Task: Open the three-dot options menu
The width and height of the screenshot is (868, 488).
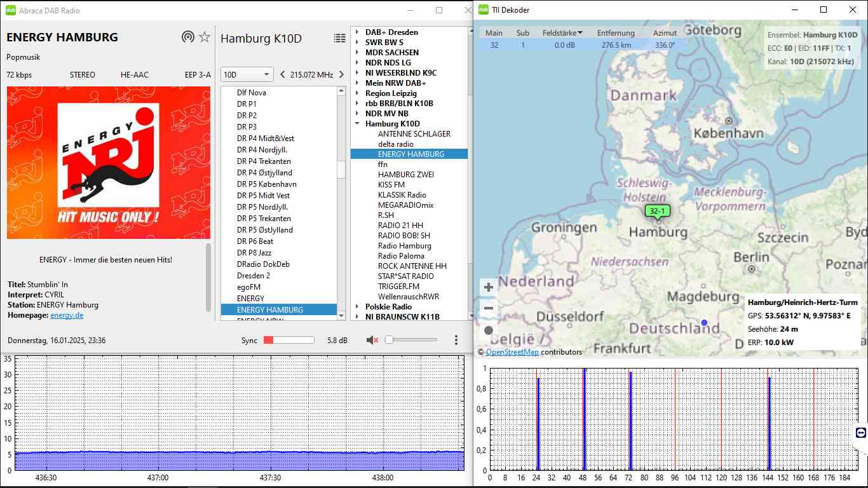Action: coord(456,341)
